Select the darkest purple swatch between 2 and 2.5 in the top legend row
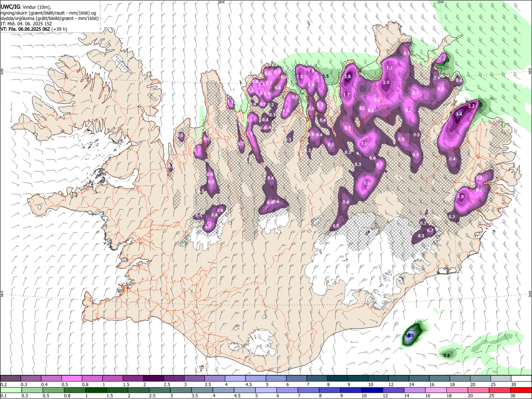 [153, 379]
